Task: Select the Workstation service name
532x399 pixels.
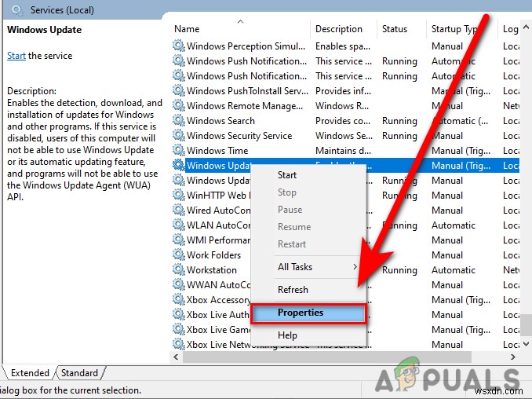Action: 212,270
